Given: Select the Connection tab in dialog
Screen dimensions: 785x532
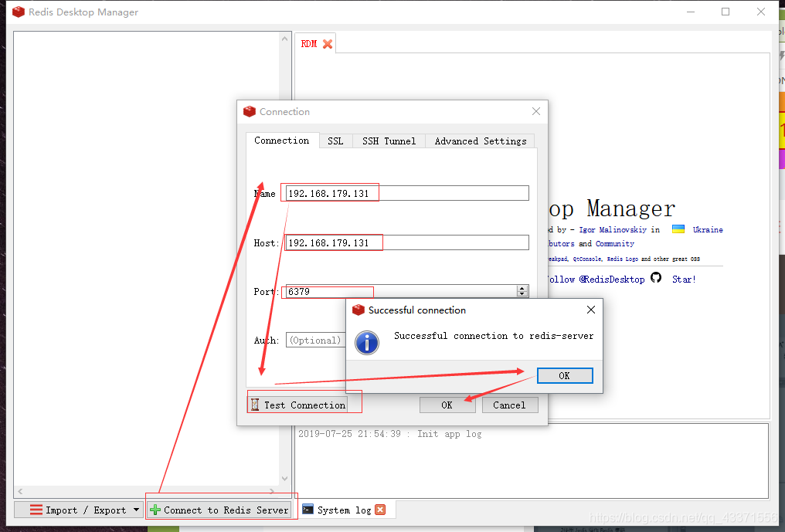Looking at the screenshot, I should [282, 140].
